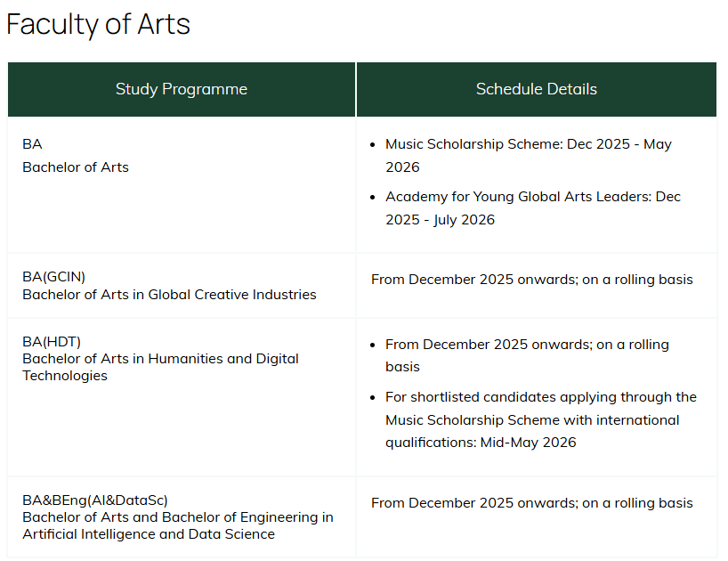Click the shortlisted candidates Mid-May 2026 entry
728x561 pixels.
tap(540, 419)
